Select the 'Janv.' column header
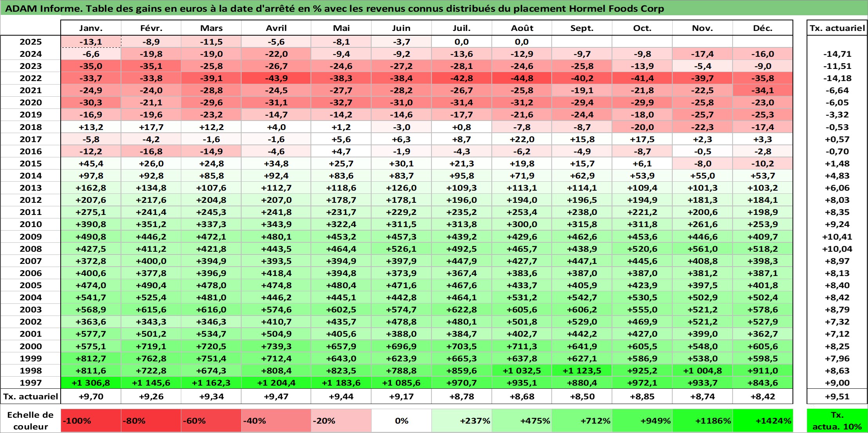This screenshot has width=868, height=433. (x=91, y=28)
